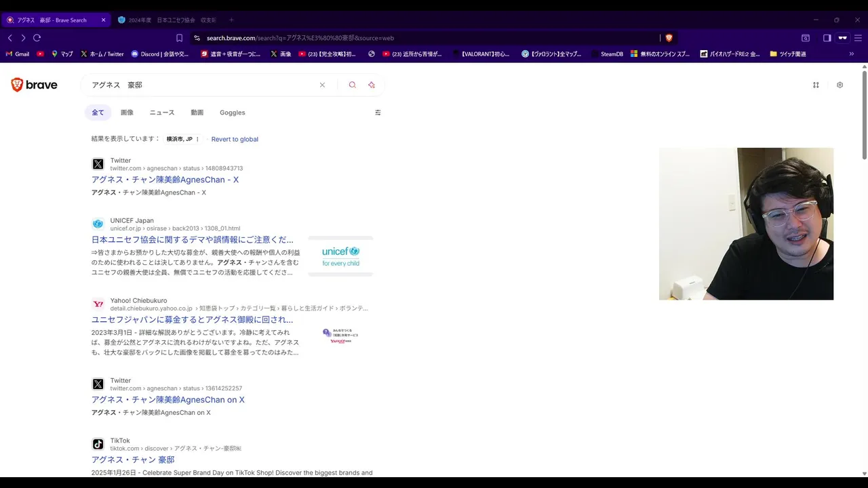Switch to the 画像 tab
This screenshot has height=488, width=868.
click(x=127, y=113)
